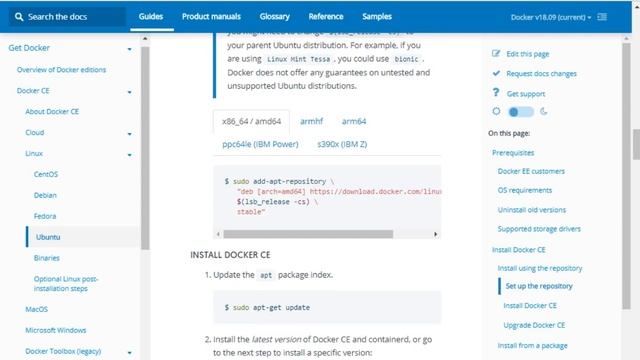Viewport: 640px width, 360px height.
Task: Open About Docker CE page
Action: point(52,111)
